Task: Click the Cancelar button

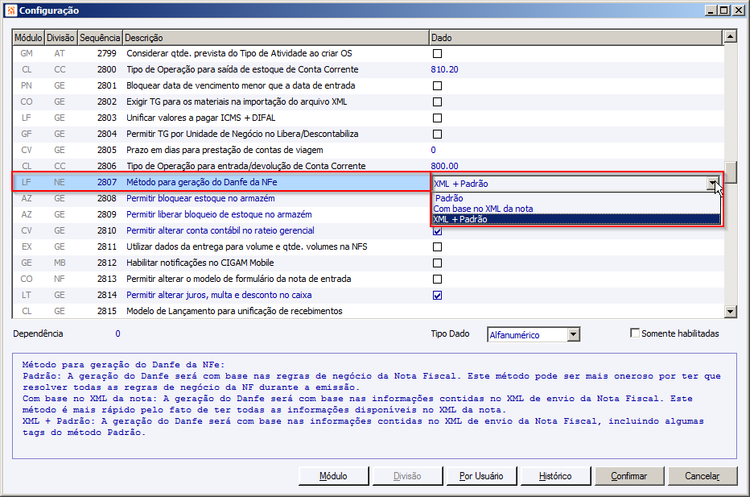Action: click(702, 476)
